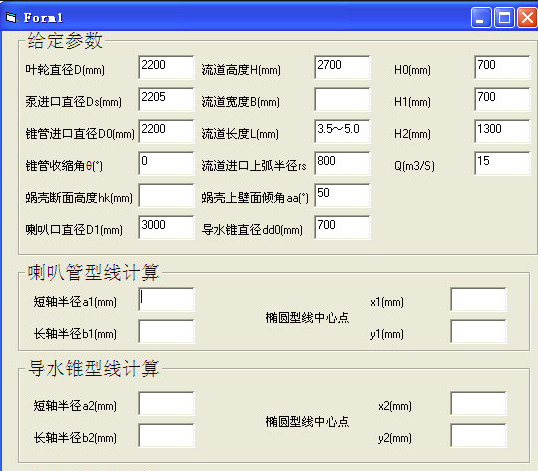
Task: Click the 锥管收缩角θ input field
Action: [166, 163]
